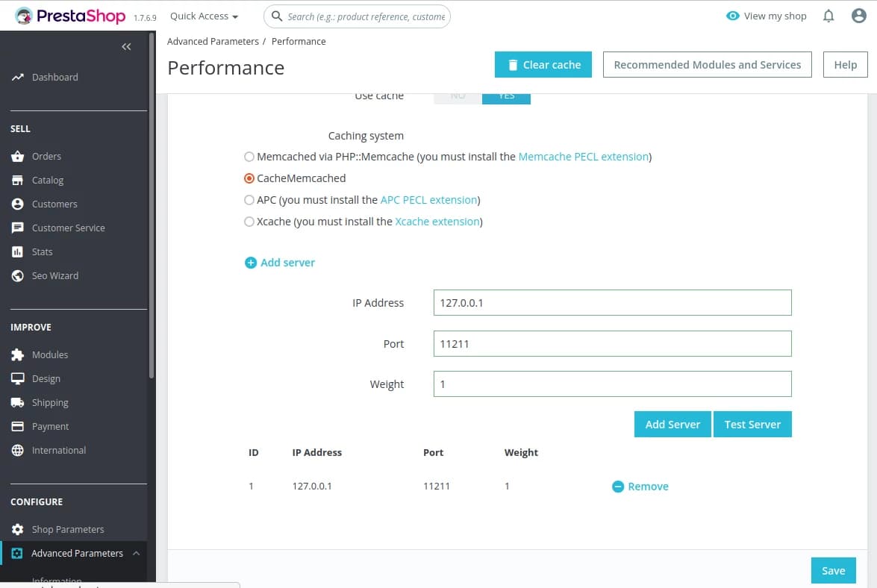Click the Stats bar-chart icon
This screenshot has width=877, height=588.
(18, 251)
